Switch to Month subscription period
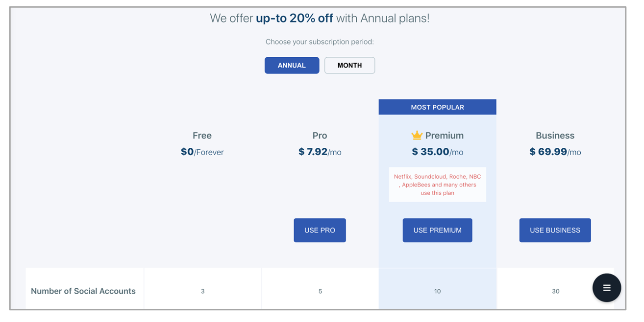Screen dimensions: 644x322 coord(349,65)
